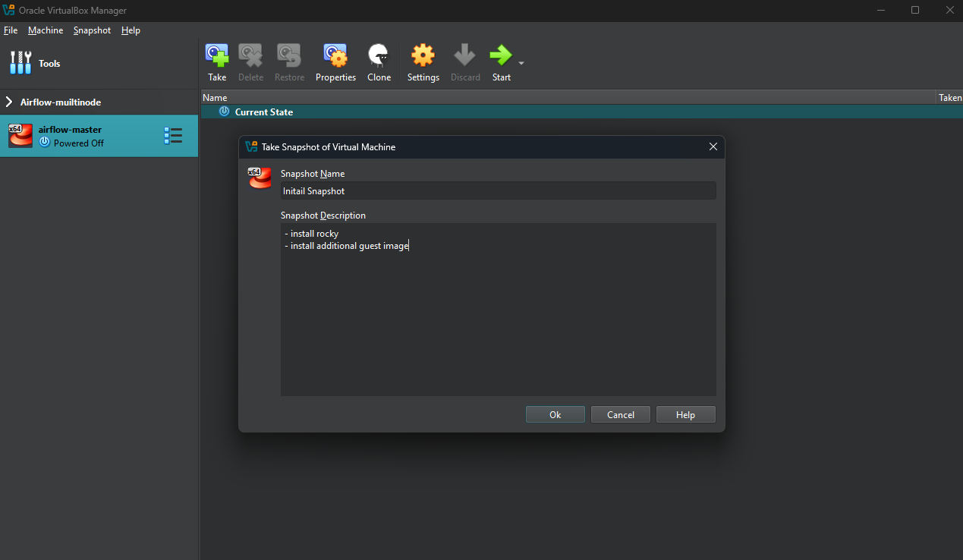Click the Name column header

(x=569, y=97)
